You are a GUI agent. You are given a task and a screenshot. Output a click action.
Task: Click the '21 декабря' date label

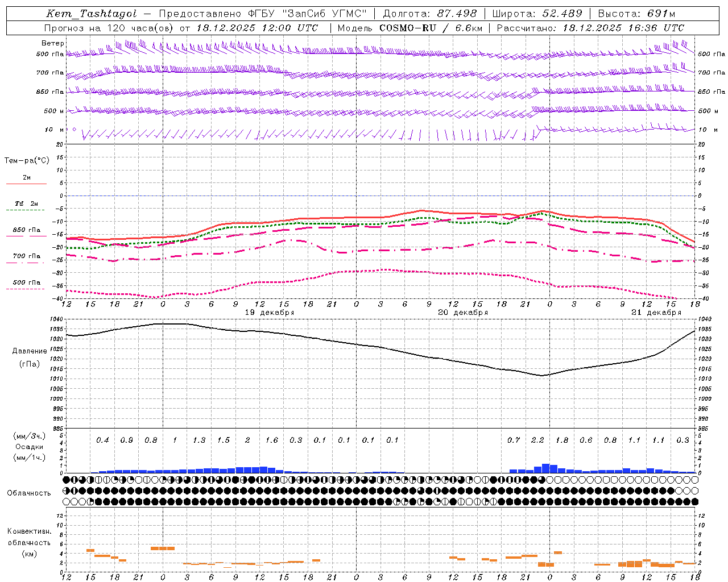(656, 313)
